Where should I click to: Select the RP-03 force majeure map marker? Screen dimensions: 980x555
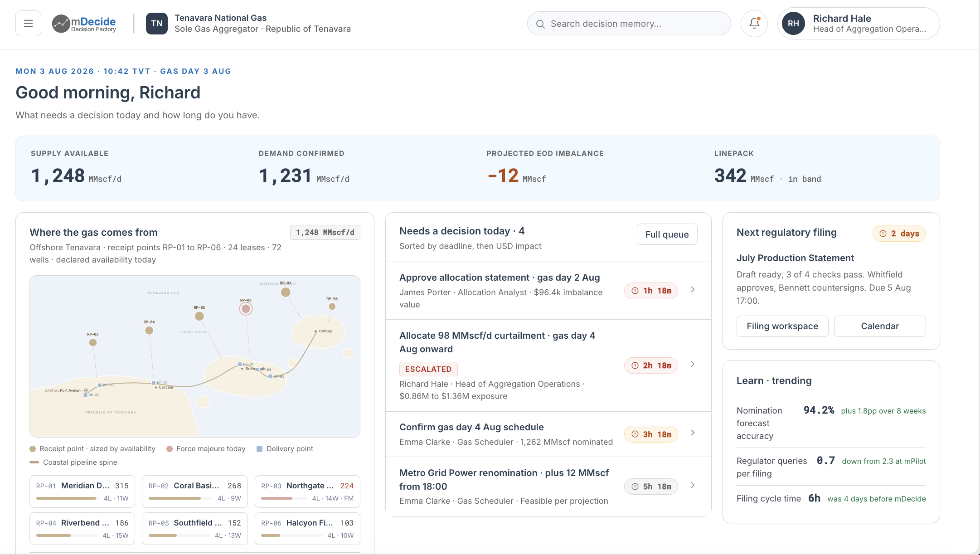point(246,309)
